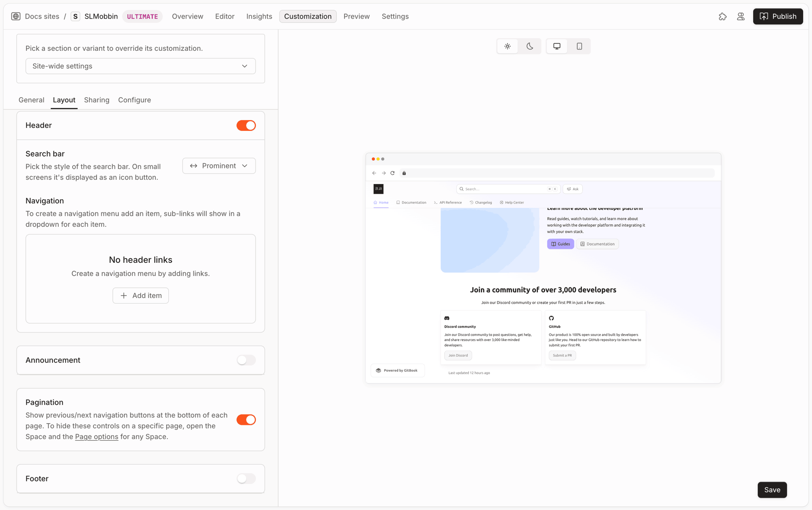Switch to the Sharing sub-tab
This screenshot has width=812, height=510.
pos(96,100)
